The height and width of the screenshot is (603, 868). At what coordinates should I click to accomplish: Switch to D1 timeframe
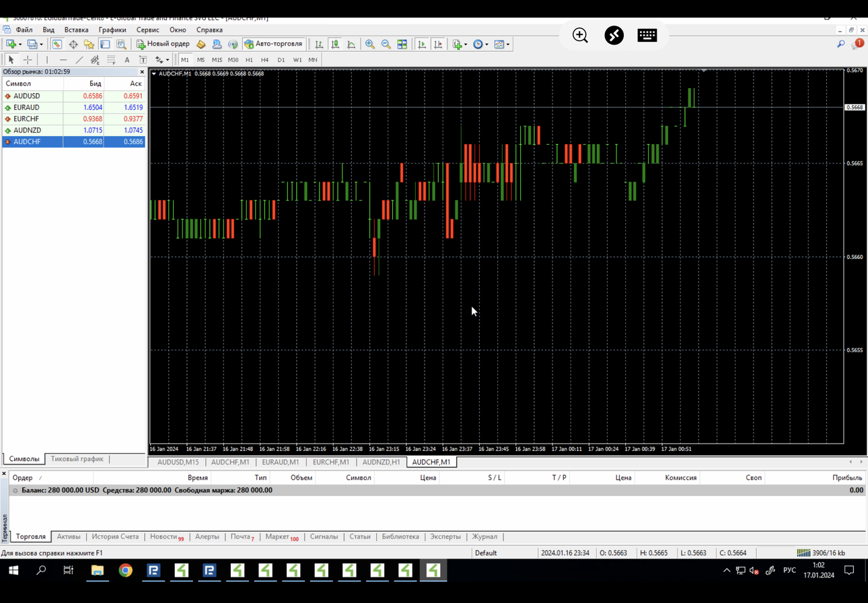(281, 60)
